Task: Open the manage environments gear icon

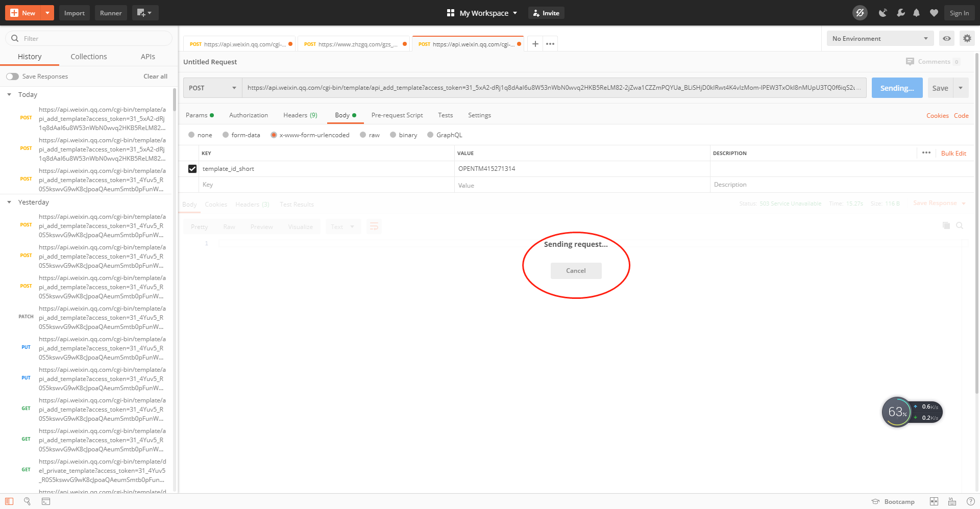Action: [x=967, y=38]
